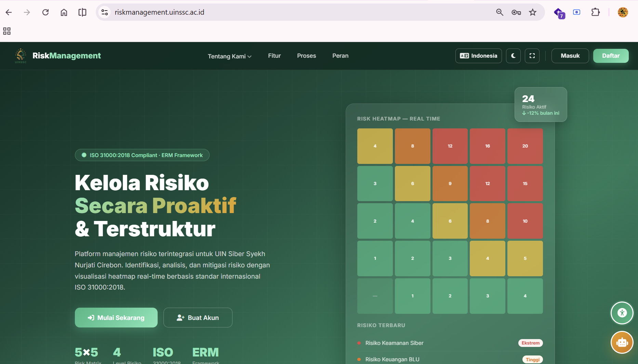The image size is (638, 364).
Task: Click the ISO 31000:2018 Compliant badge
Action: [x=142, y=155]
